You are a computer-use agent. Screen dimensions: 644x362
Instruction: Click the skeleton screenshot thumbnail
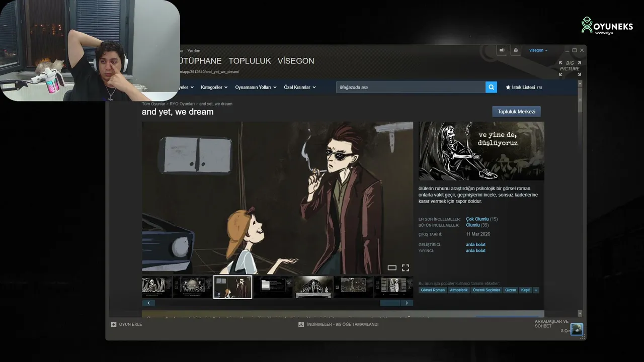(157, 287)
